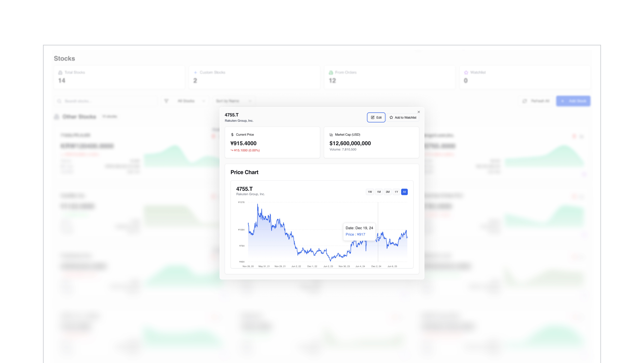
Task: Click the pencil Edit button
Action: [x=376, y=117]
